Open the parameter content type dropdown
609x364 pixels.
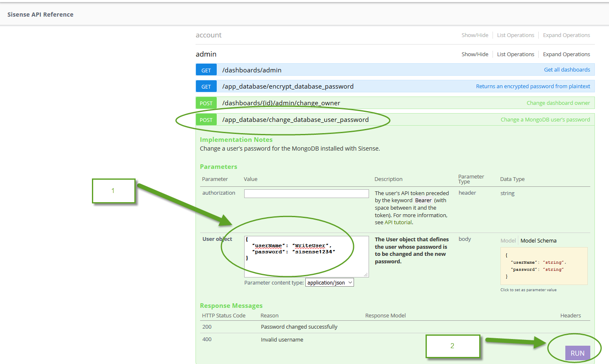coord(329,282)
